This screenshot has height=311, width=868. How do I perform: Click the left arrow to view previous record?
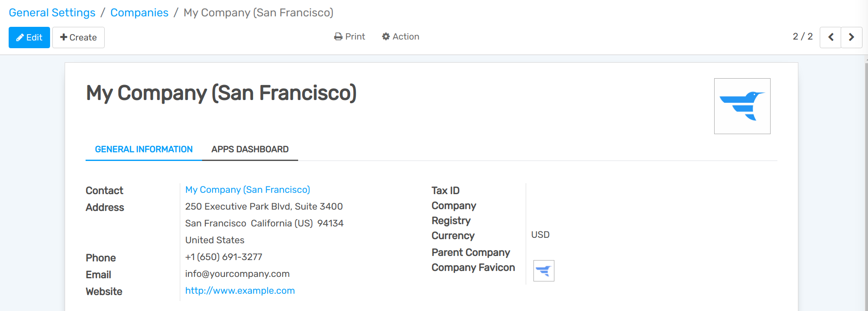click(830, 37)
